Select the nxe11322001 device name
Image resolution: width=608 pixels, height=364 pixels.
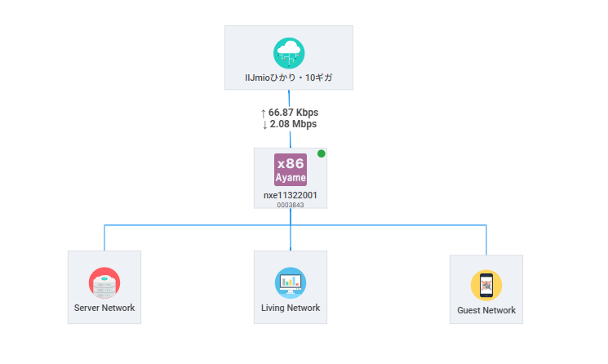(x=290, y=196)
